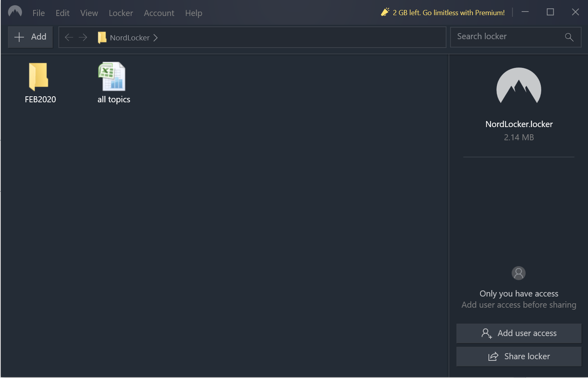Click the 2.14 MB size text
The image size is (588, 378).
coord(519,137)
